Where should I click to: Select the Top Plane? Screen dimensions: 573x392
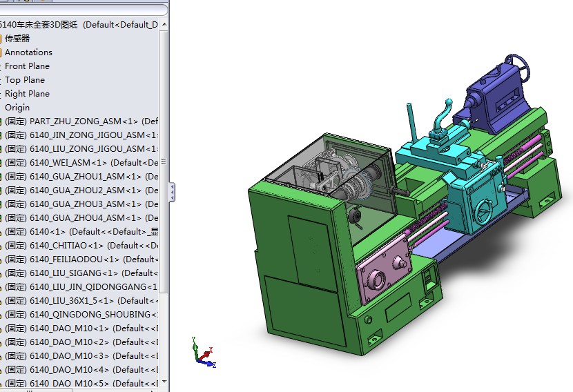click(24, 79)
